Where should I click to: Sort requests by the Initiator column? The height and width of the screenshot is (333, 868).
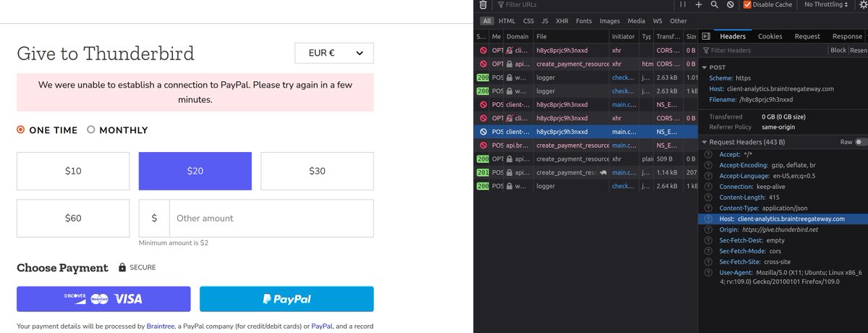(x=624, y=36)
